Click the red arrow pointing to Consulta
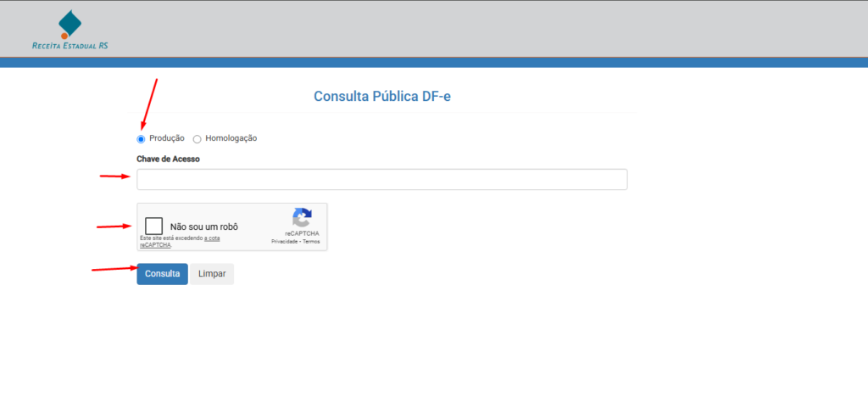 (x=113, y=269)
